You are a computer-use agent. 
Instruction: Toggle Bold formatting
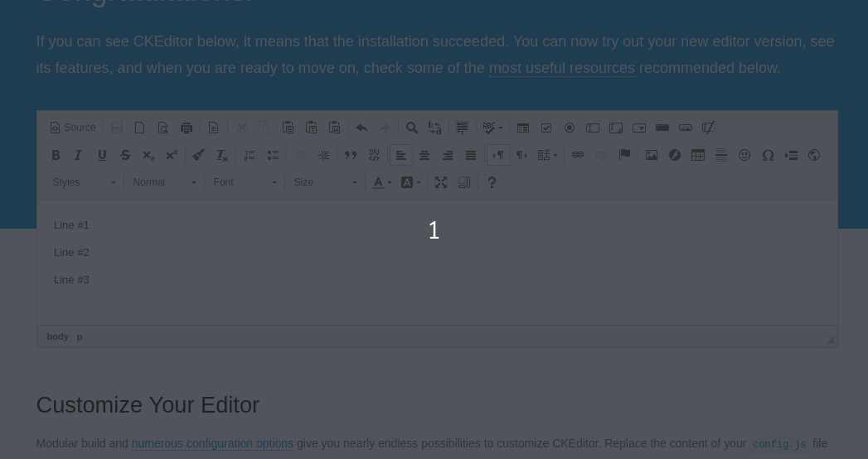coord(56,156)
